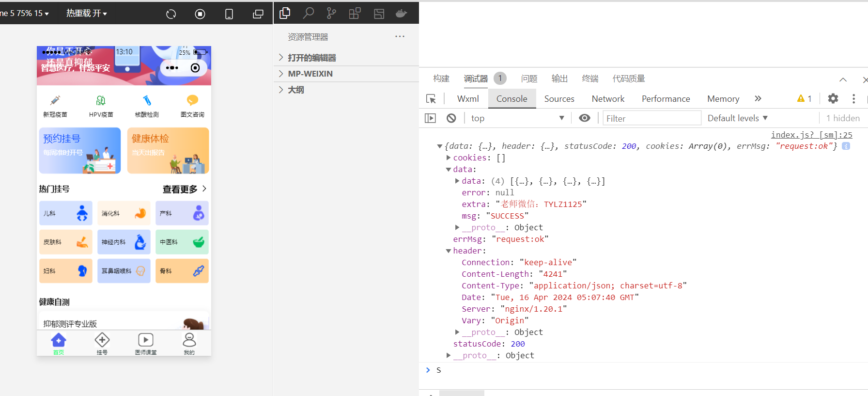This screenshot has width=868, height=396.
Task: Open the top context dropdown
Action: click(x=516, y=118)
